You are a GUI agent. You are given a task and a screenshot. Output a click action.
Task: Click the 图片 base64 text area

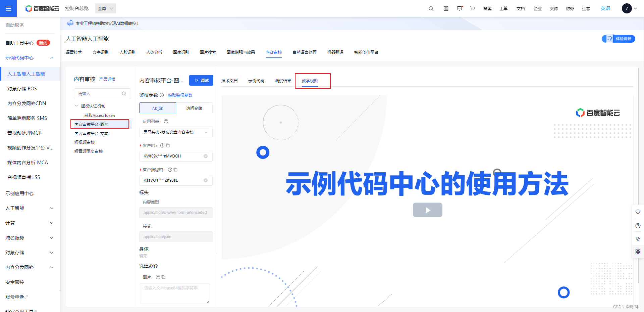click(175, 294)
